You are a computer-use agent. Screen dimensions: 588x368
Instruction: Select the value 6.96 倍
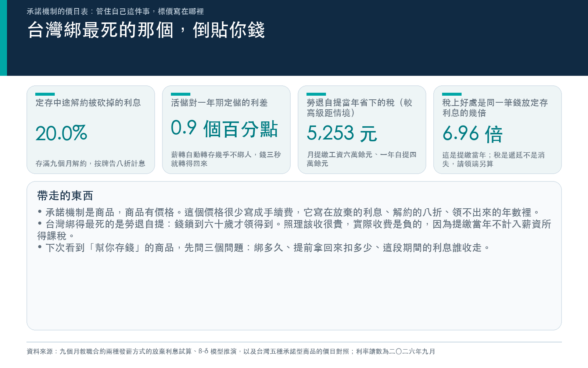point(473,134)
